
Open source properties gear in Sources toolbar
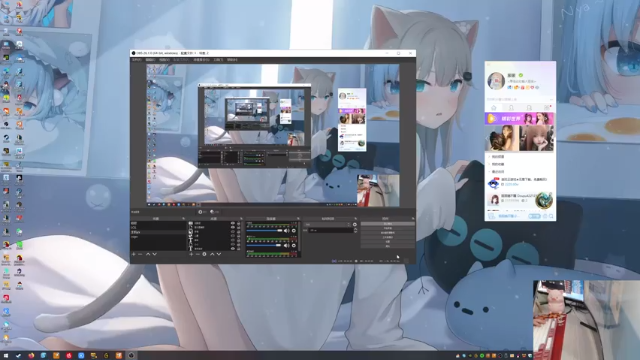pos(204,254)
